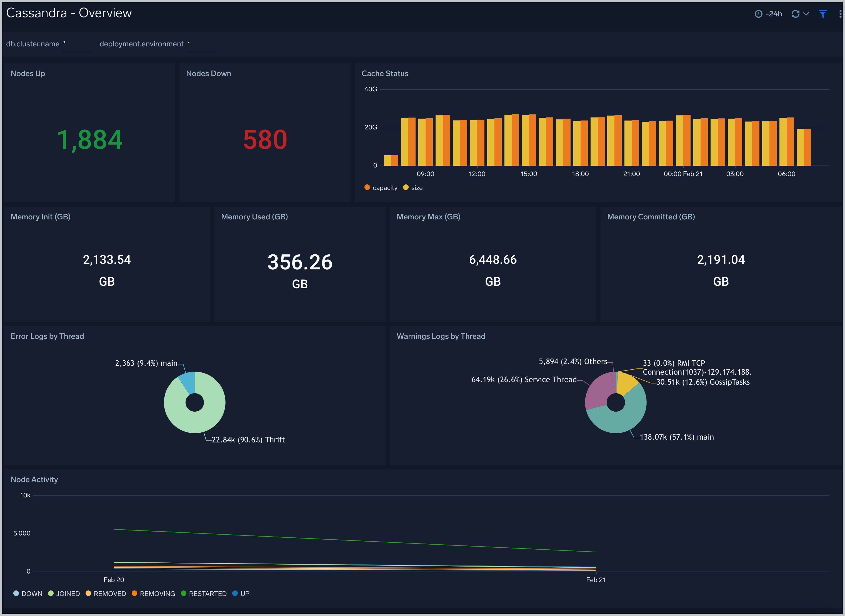Click the Error Logs by Thread title
The height and width of the screenshot is (616, 845).
tap(47, 336)
